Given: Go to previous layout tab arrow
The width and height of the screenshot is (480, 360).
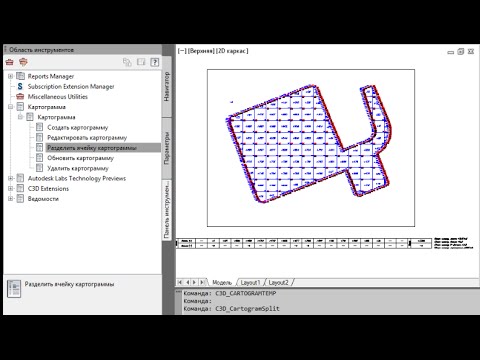Looking at the screenshot, I should click(x=187, y=282).
